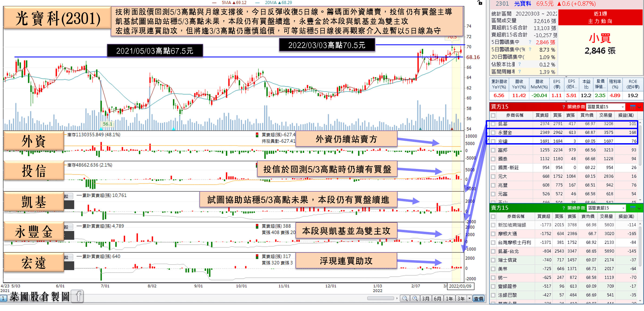644x311 pixels.
Task: Check the 凱基 broker row checkbox
Action: tap(493, 124)
